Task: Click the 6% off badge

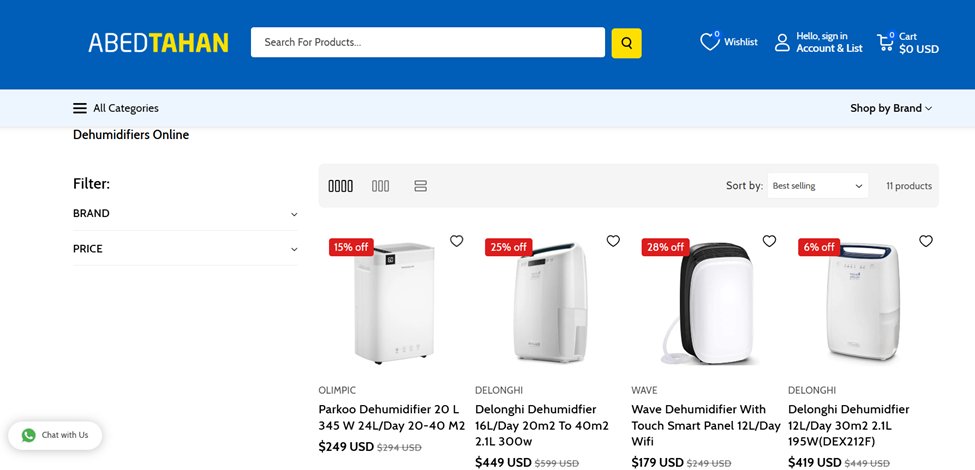Action: pos(819,247)
